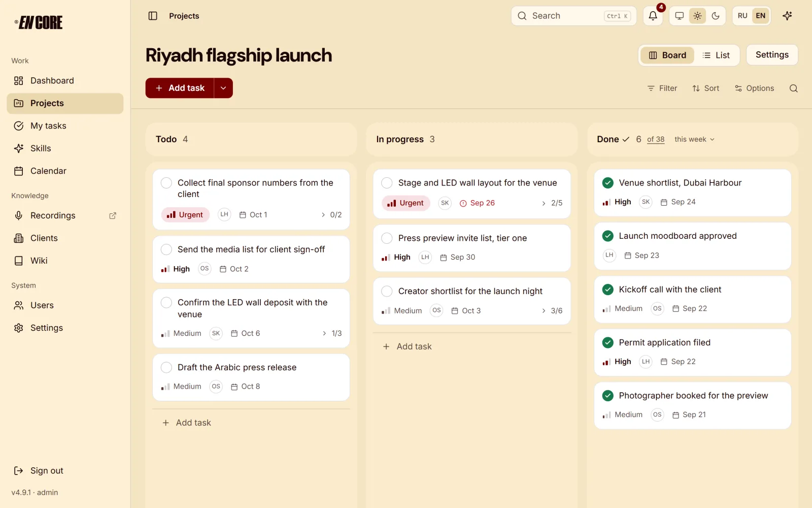Switch to system theme monitor icon
Image resolution: width=812 pixels, height=508 pixels.
coord(680,16)
